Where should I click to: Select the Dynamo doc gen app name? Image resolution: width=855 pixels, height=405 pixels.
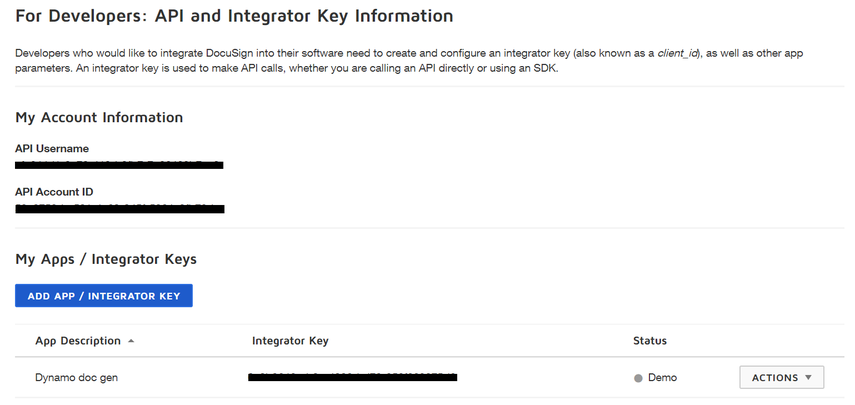coord(77,378)
